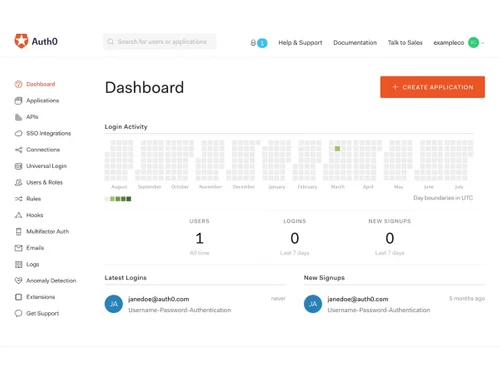Open janedoe@auth0.com under New Signups
This screenshot has width=500, height=375.
click(358, 299)
